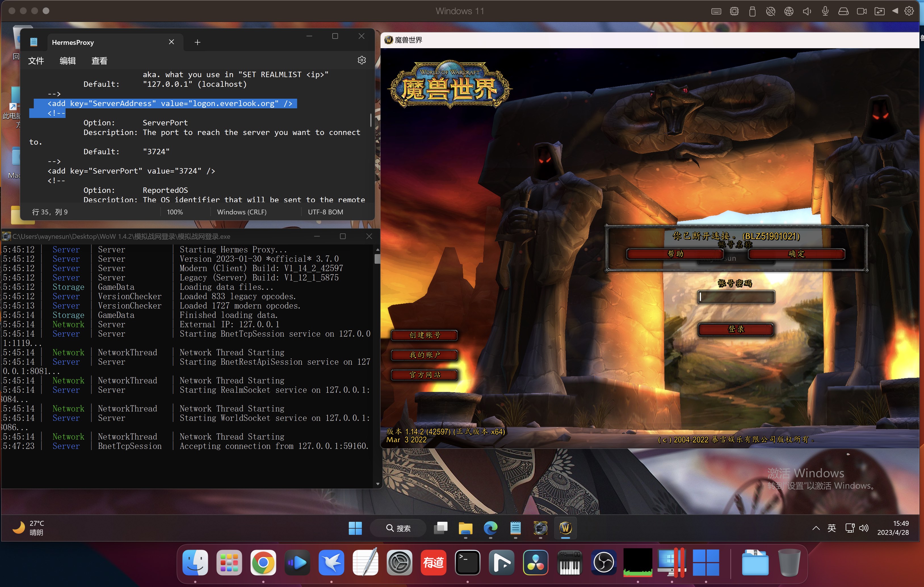Screen dimensions: 924x587
Task: Open World of Warcraft from the Windows taskbar
Action: [565, 528]
